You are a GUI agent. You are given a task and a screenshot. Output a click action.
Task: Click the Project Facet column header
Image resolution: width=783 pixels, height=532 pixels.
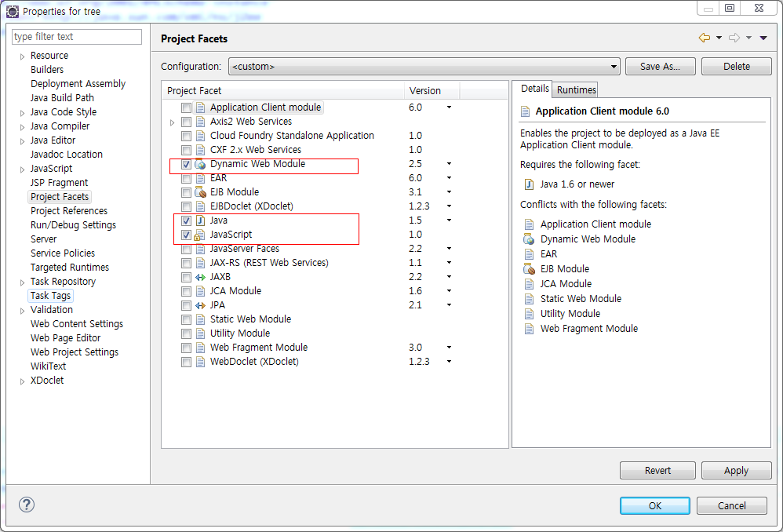tap(283, 91)
